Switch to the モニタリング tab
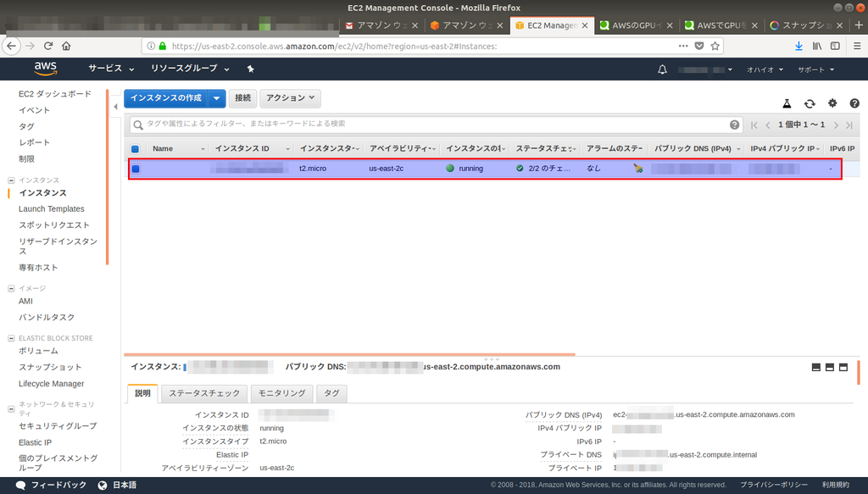Viewport: 868px width, 494px height. click(281, 393)
